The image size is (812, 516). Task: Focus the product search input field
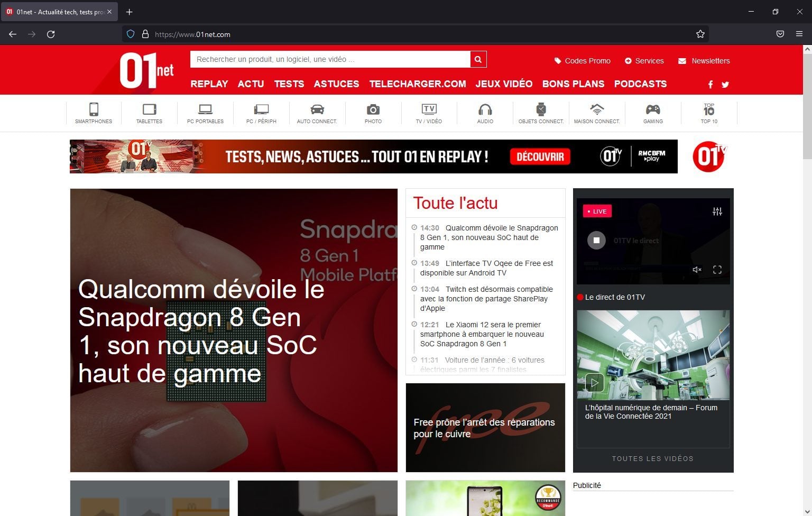[330, 59]
